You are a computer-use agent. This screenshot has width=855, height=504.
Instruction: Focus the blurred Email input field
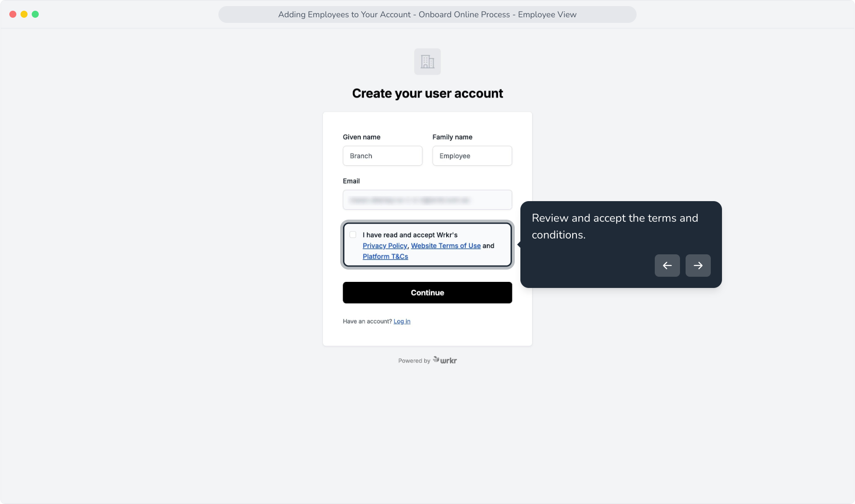(427, 200)
